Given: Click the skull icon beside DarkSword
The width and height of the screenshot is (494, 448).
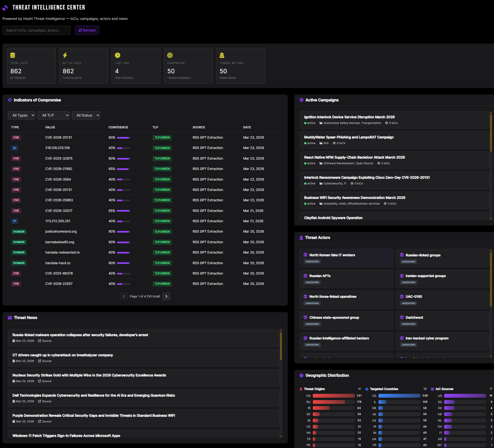Looking at the screenshot, I should point(402,317).
